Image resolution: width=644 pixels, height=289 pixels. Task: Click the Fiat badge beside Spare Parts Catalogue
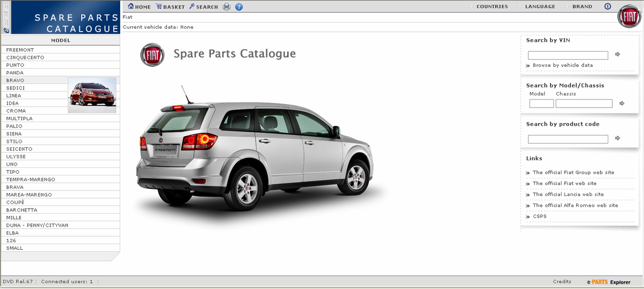point(152,54)
